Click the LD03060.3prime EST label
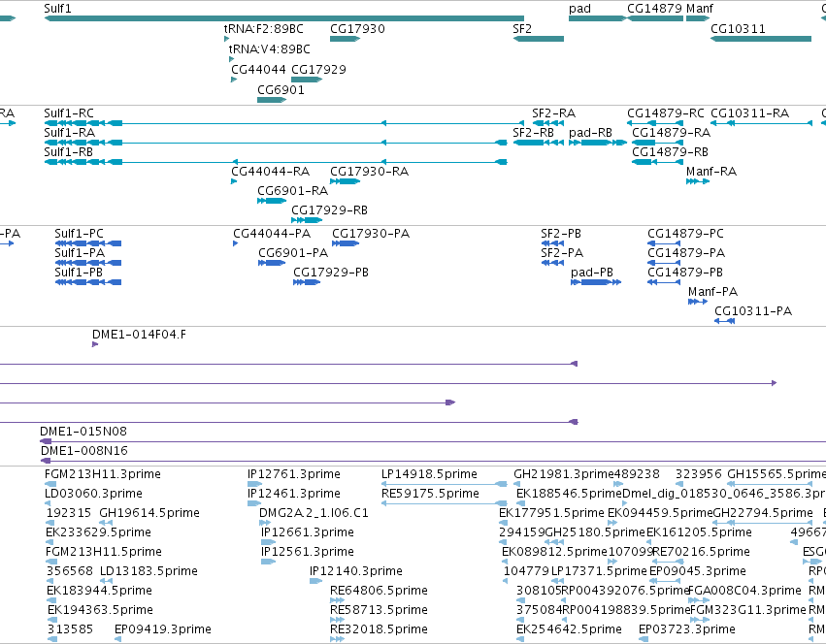826x644 pixels. pyautogui.click(x=94, y=494)
